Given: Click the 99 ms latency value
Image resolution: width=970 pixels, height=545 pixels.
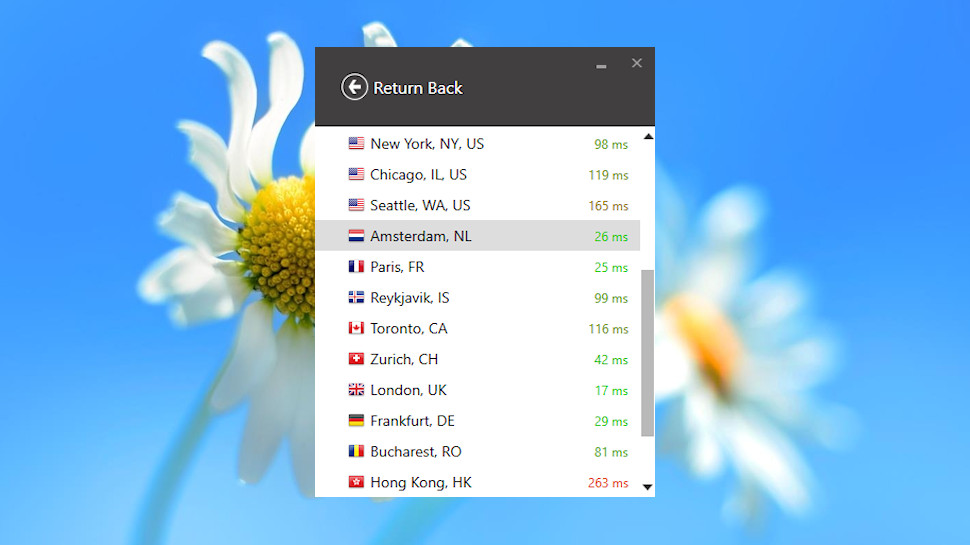Looking at the screenshot, I should click(611, 298).
